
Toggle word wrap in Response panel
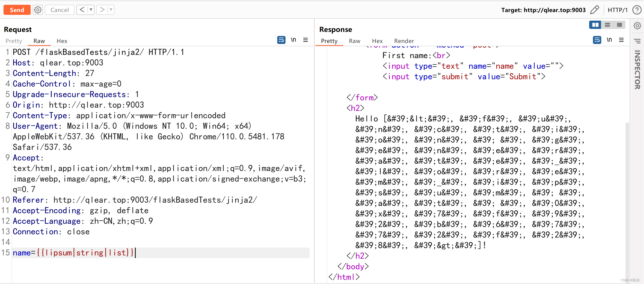(x=597, y=40)
